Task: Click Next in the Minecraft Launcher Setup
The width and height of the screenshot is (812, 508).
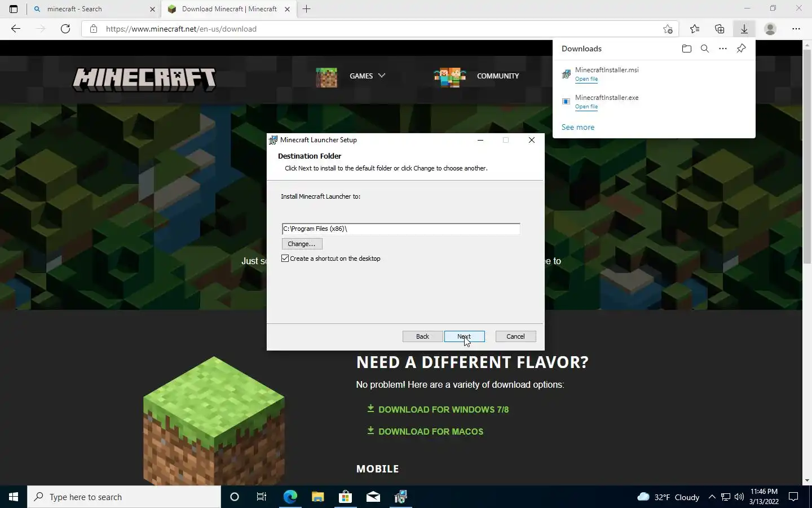Action: [x=464, y=336]
